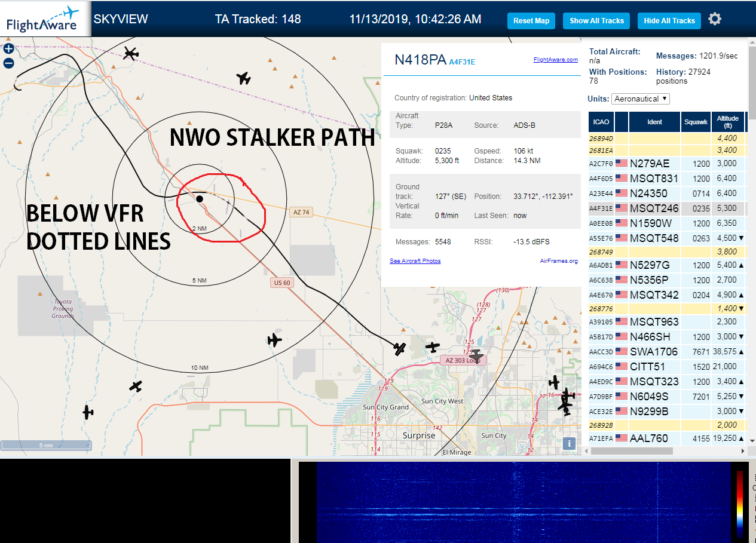Click the map info 'i' icon
This screenshot has width=756, height=543.
[570, 443]
